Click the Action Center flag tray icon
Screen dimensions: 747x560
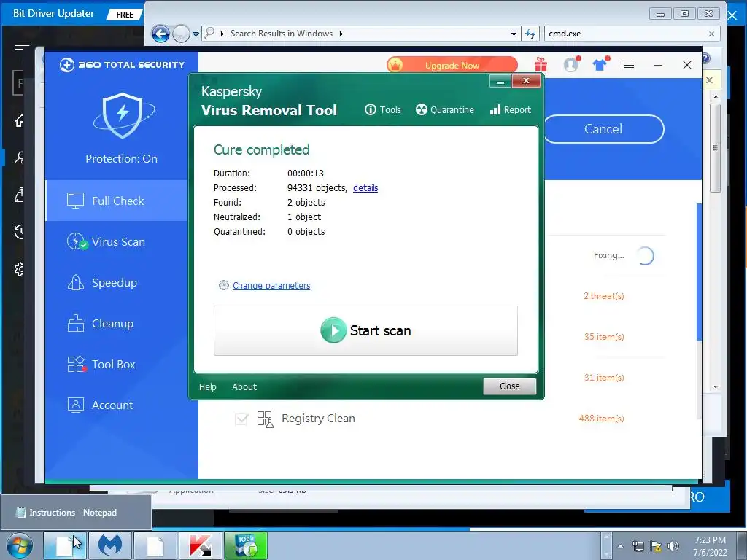point(656,546)
